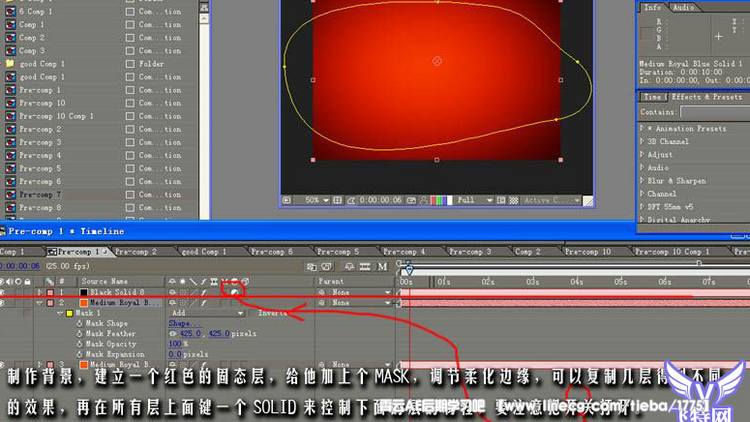
Task: Collapse layer 2 Medium Royal B properties
Action: pos(40,303)
